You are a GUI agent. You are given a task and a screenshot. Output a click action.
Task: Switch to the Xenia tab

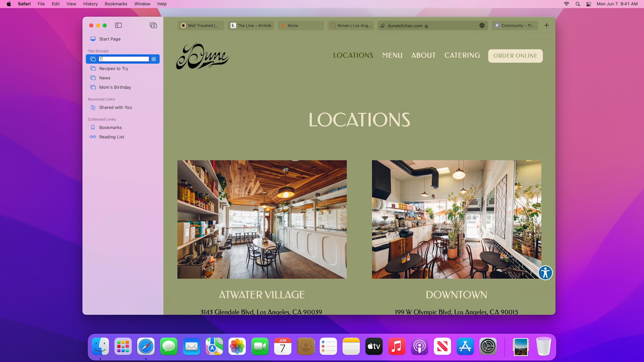(x=301, y=25)
